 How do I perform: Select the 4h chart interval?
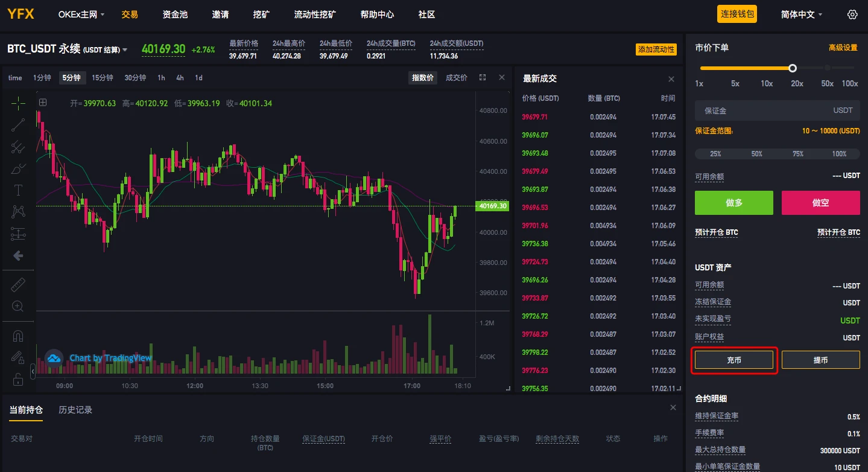[180, 78]
